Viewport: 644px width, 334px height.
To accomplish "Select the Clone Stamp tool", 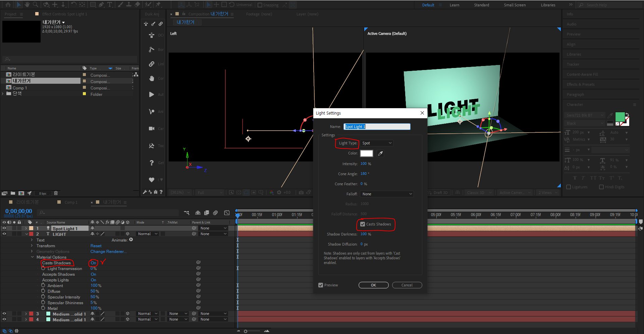I will click(x=128, y=5).
